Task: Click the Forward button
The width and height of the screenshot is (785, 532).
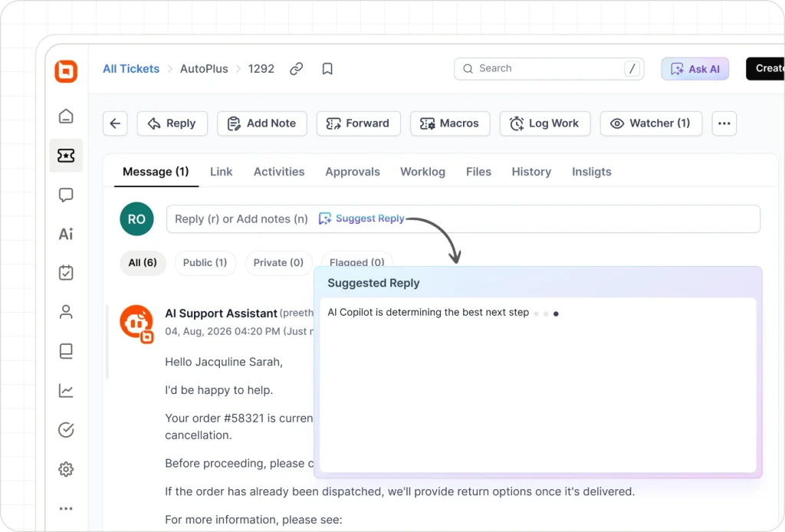Action: point(359,123)
